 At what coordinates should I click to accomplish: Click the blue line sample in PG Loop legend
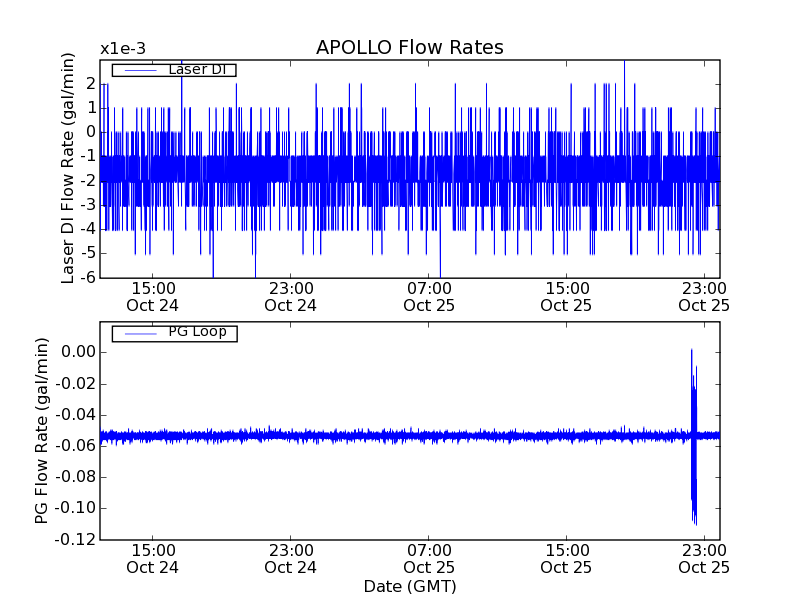(x=140, y=334)
